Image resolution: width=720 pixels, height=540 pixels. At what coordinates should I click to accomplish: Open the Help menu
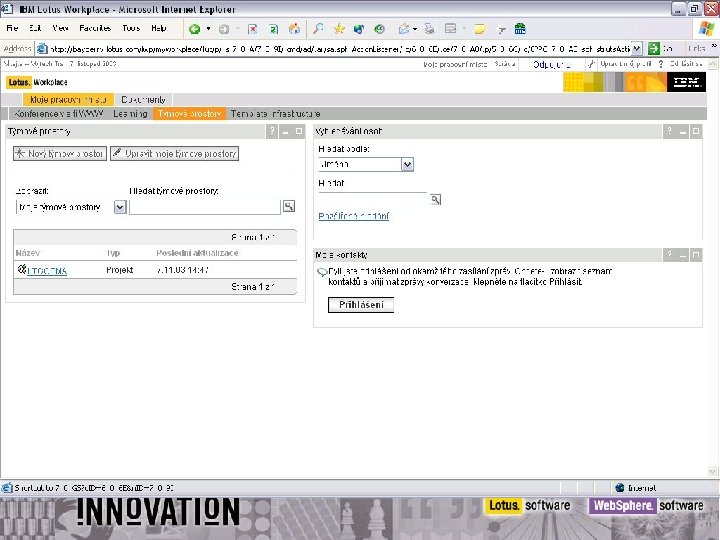[x=158, y=28]
